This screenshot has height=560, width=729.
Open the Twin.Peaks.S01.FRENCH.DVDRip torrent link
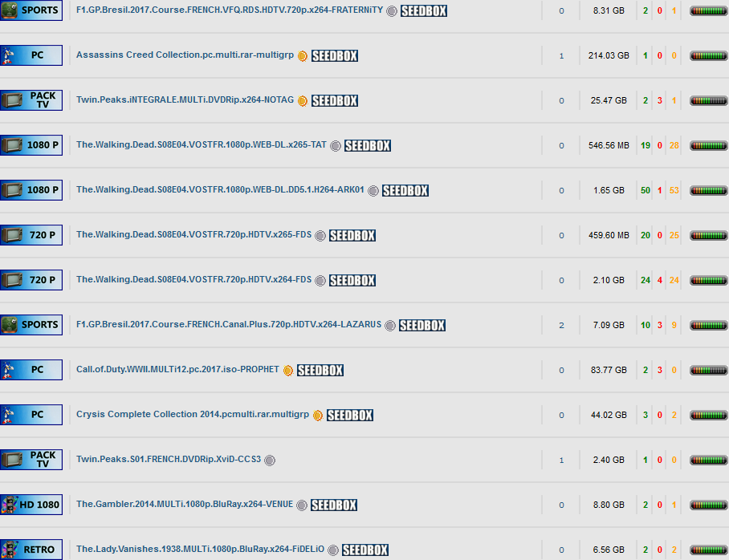[169, 459]
